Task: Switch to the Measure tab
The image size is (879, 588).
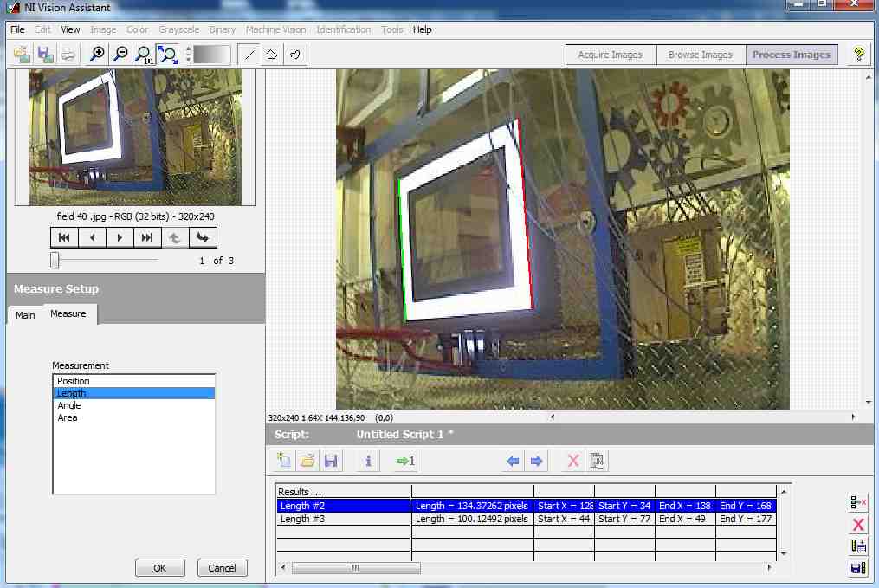Action: point(68,313)
